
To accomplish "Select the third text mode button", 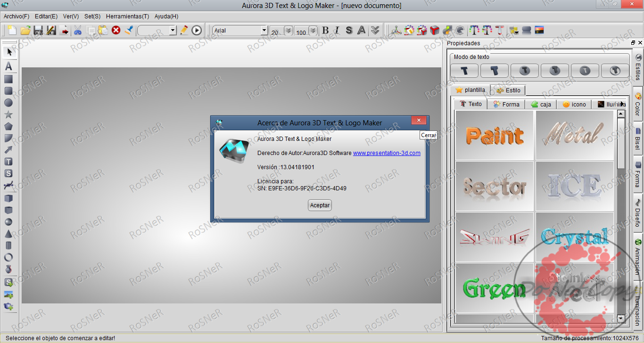I will point(525,71).
